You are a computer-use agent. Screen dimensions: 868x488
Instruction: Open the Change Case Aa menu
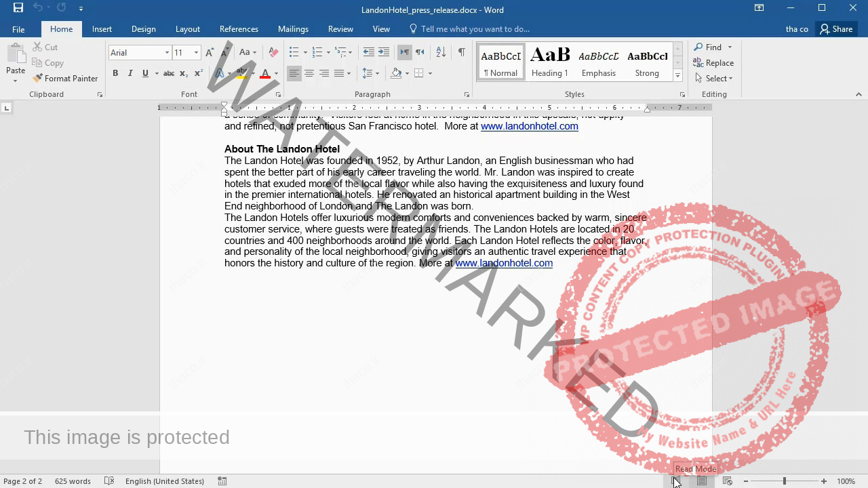[x=248, y=53]
